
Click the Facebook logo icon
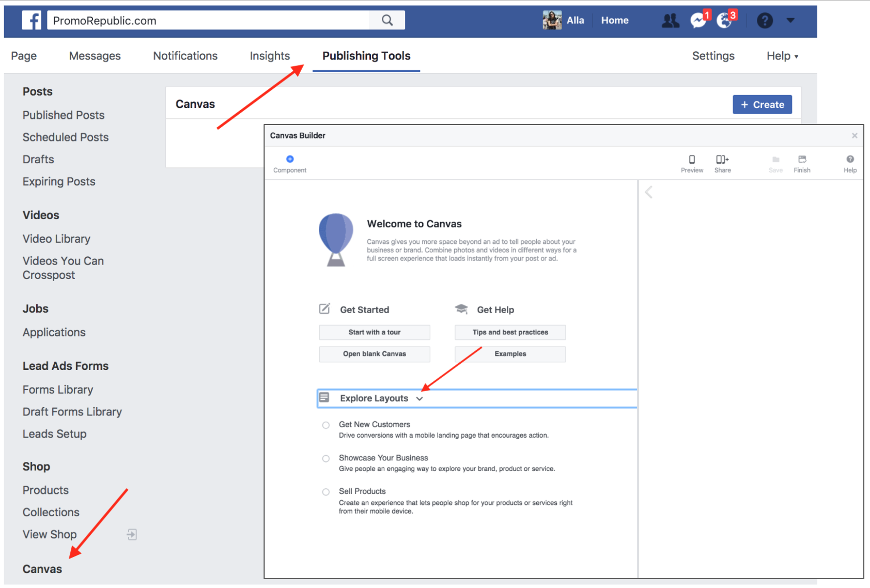[x=32, y=21]
